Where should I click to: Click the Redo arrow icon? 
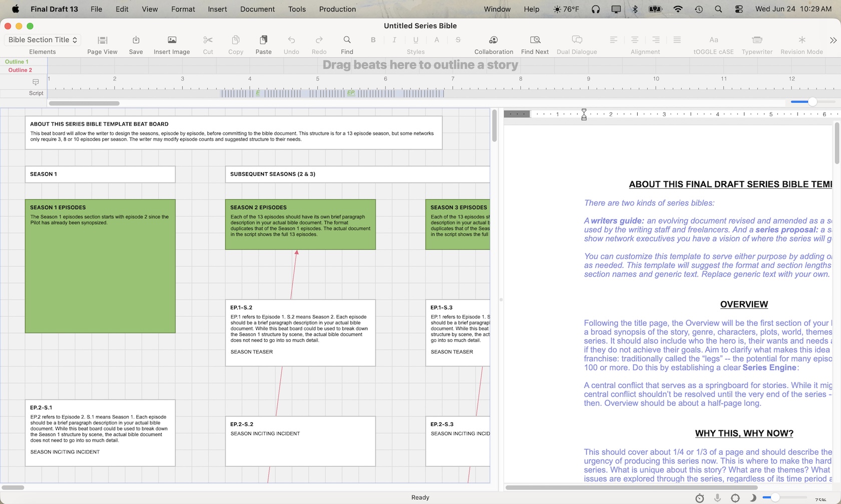pos(319,40)
